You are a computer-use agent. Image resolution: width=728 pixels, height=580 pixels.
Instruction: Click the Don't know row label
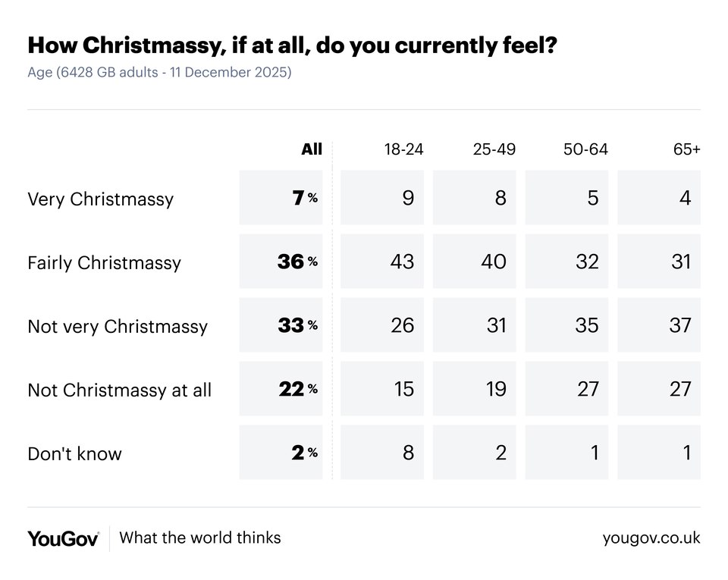click(x=74, y=453)
